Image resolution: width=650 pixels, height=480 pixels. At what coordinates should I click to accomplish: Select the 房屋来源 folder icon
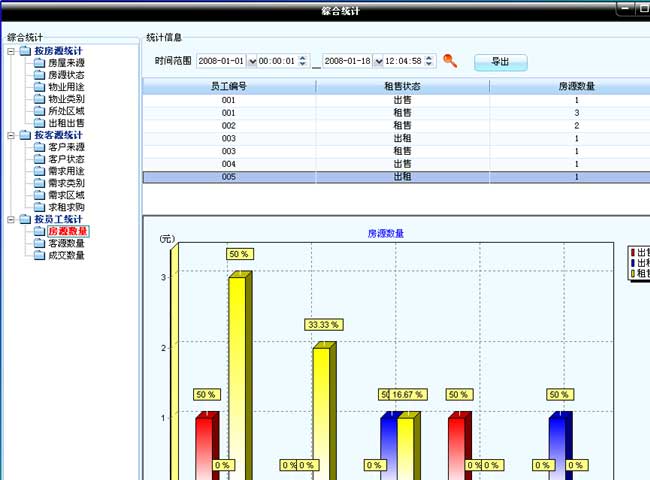[39, 63]
